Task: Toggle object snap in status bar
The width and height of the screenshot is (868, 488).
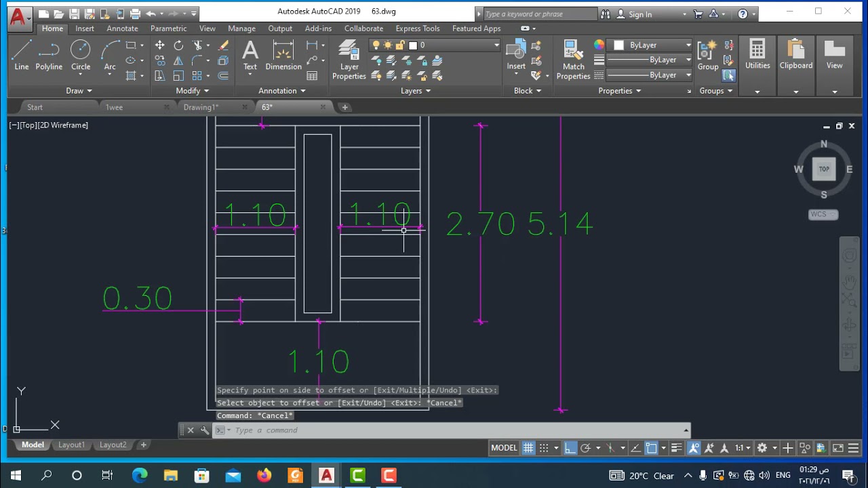Action: [651, 448]
